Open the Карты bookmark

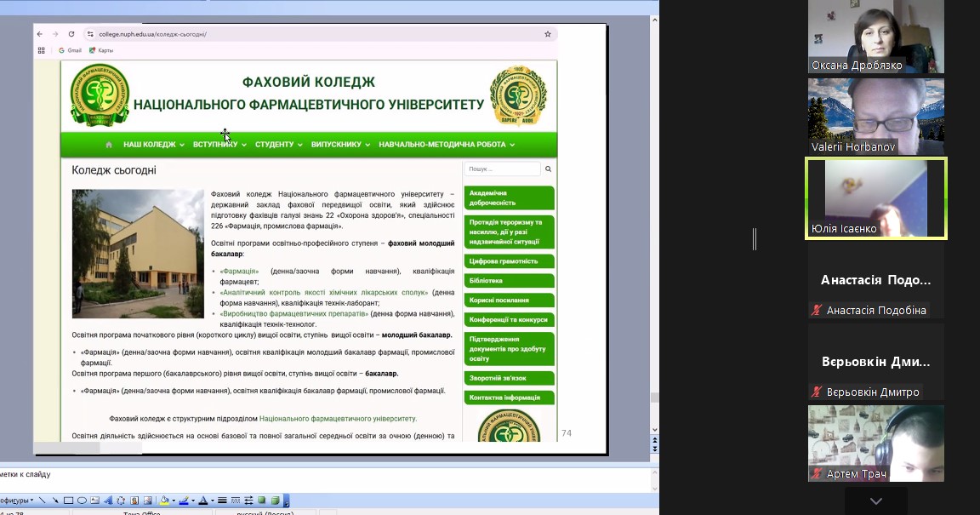click(100, 50)
